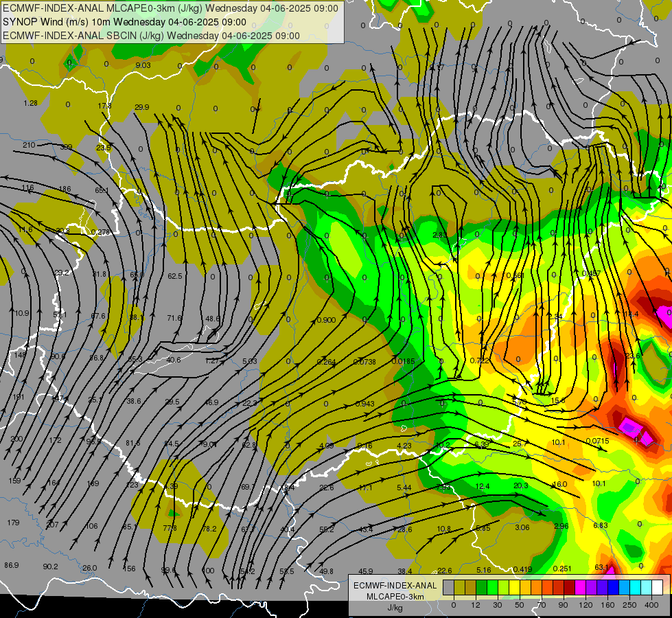This screenshot has height=618, width=672.
Task: Click the legend tick label 400
Action: coord(651,605)
